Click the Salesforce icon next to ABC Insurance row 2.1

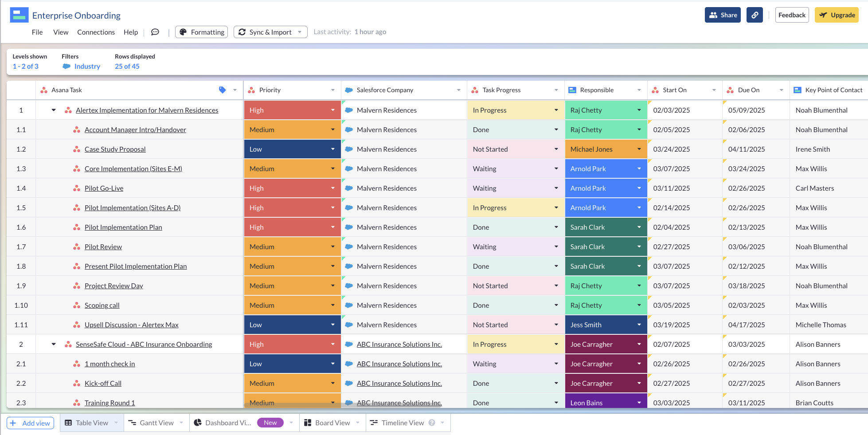[x=349, y=364]
